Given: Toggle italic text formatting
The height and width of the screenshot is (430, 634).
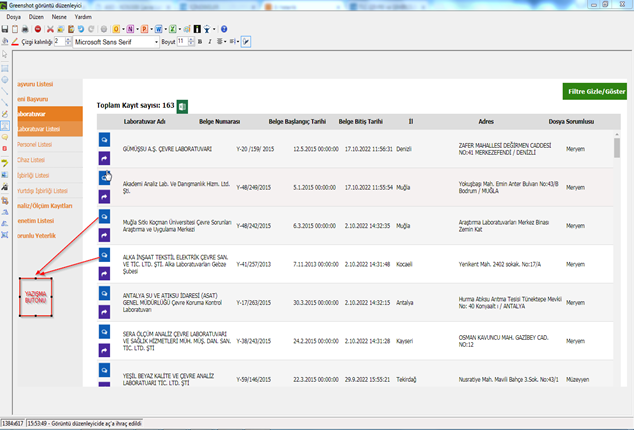Looking at the screenshot, I should [212, 42].
